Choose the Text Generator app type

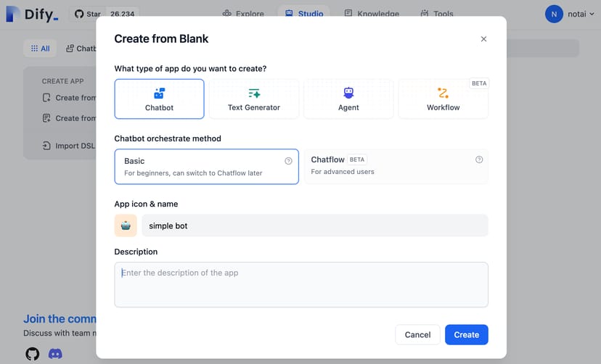tap(253, 99)
